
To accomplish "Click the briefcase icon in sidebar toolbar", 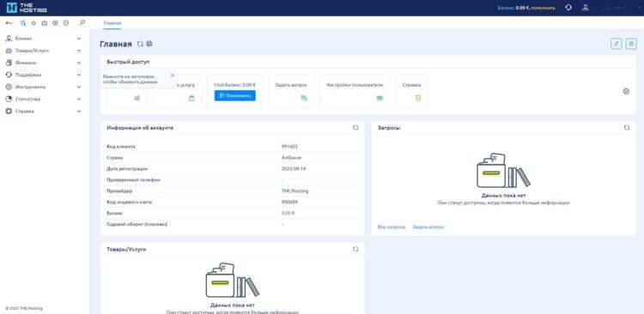I will click(x=45, y=23).
